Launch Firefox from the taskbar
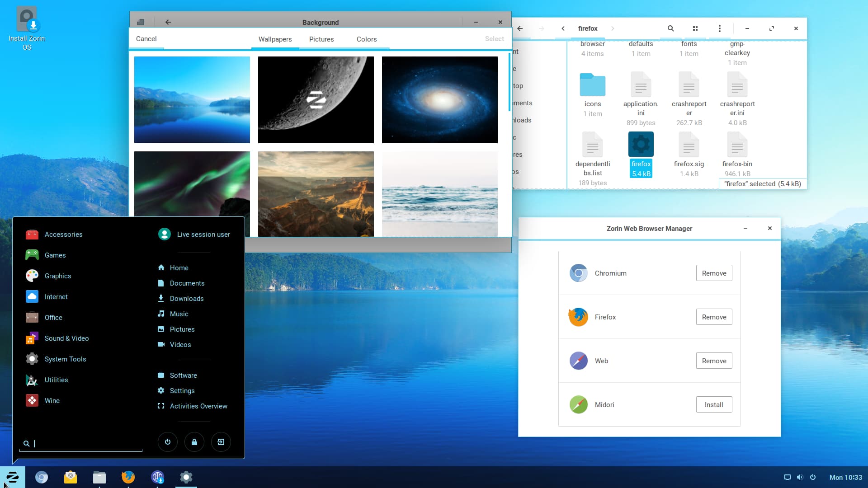Screen dimensions: 868x488 [x=128, y=477]
